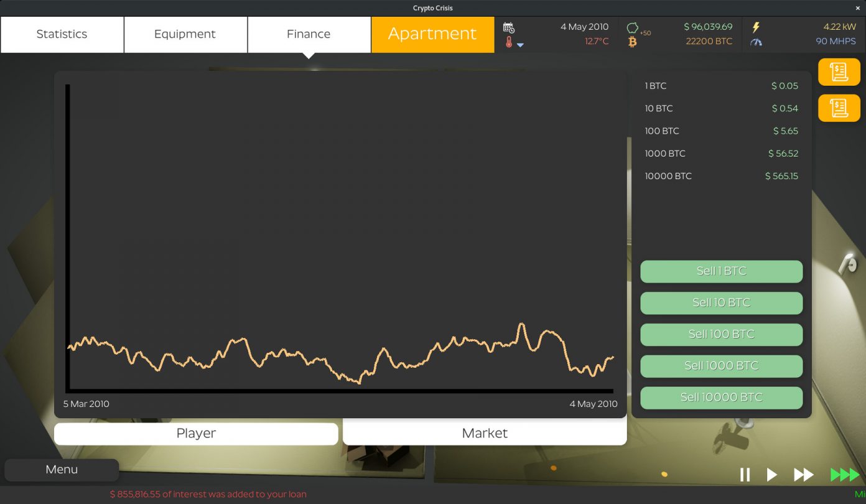Open the Menu button
This screenshot has height=504, width=866.
[x=62, y=470]
